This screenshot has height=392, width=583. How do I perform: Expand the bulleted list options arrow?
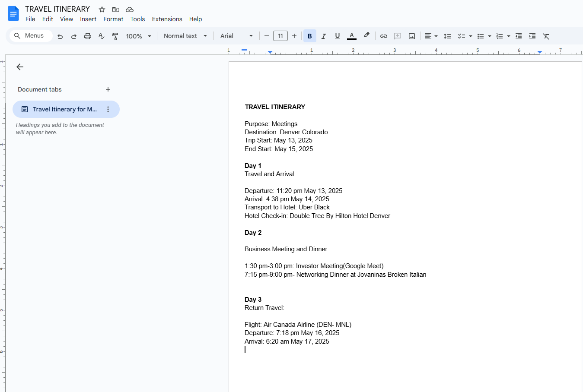coord(490,36)
